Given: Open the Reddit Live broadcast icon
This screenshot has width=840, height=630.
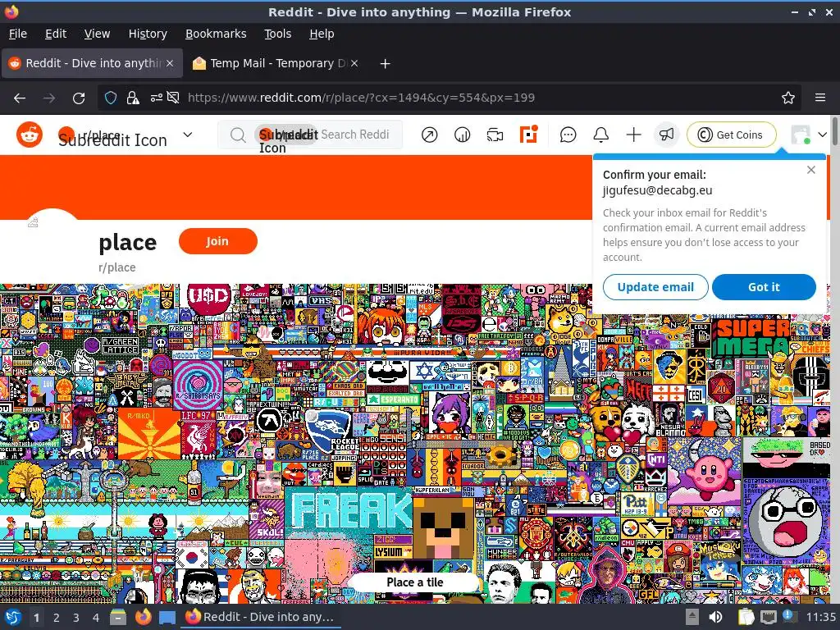Looking at the screenshot, I should [495, 135].
